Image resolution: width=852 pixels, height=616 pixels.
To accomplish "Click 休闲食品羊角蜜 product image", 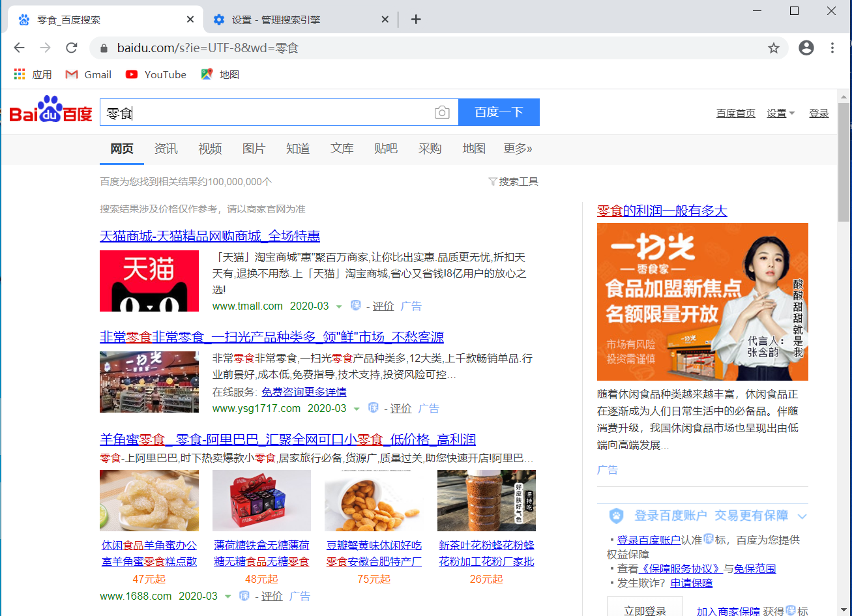I will 149,501.
